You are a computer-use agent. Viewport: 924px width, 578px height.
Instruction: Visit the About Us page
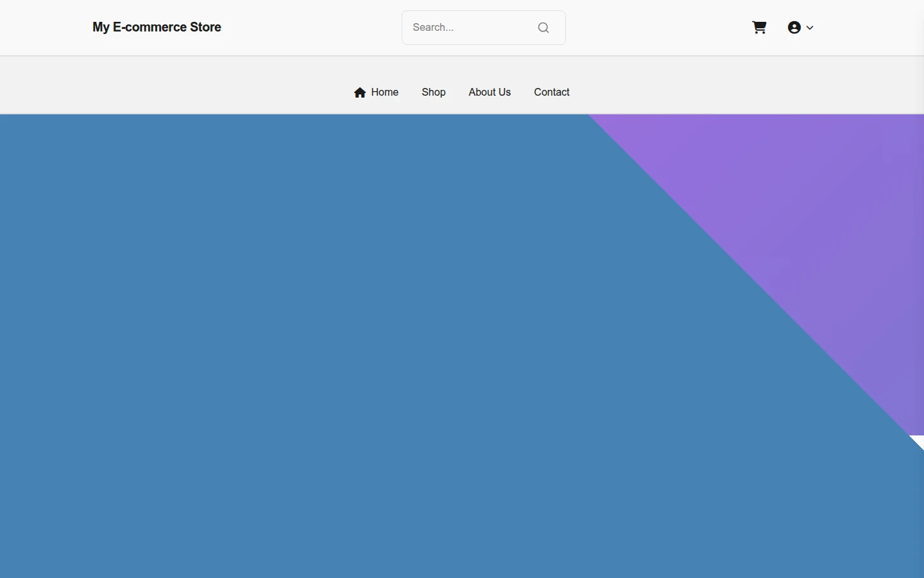[490, 92]
